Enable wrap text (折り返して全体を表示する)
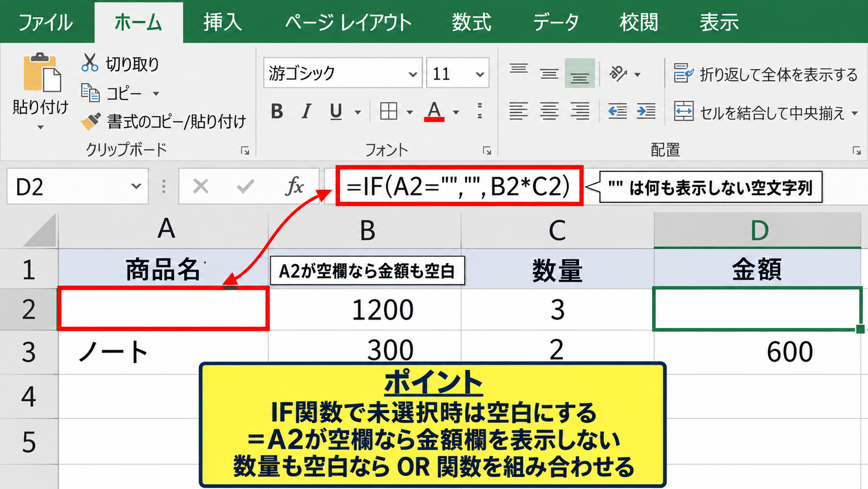868x489 pixels. 765,74
